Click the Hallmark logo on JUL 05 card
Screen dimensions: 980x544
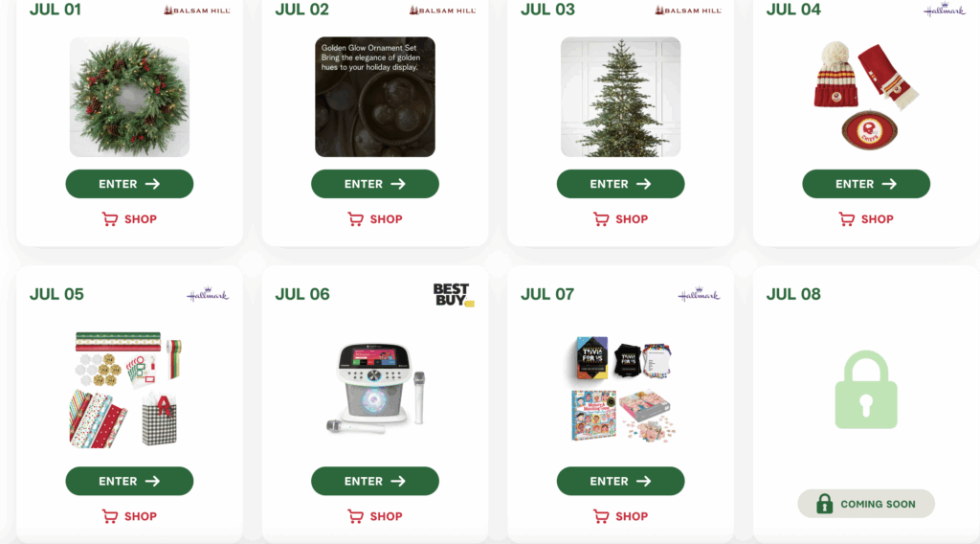coord(208,295)
